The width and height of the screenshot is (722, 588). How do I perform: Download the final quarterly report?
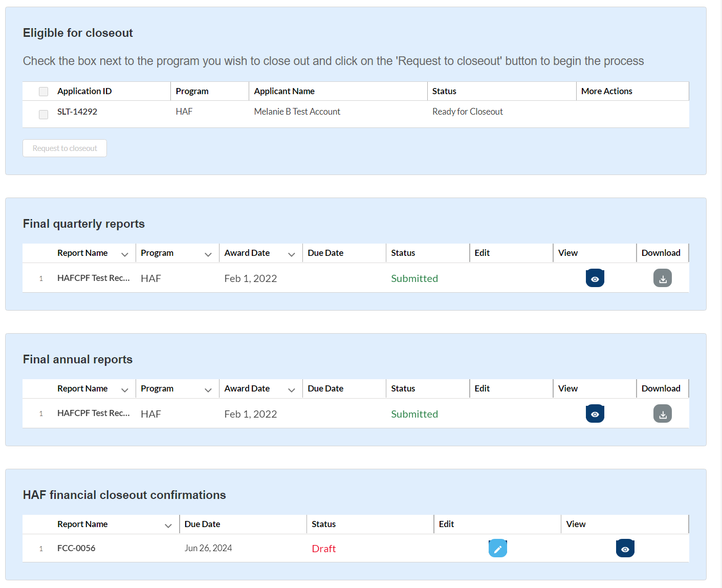point(662,278)
